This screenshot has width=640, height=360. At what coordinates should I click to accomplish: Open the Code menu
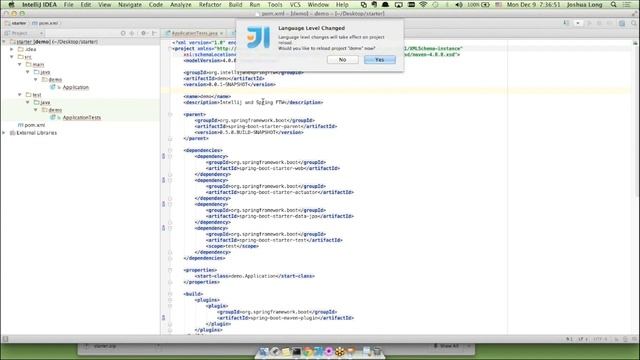coord(156,4)
